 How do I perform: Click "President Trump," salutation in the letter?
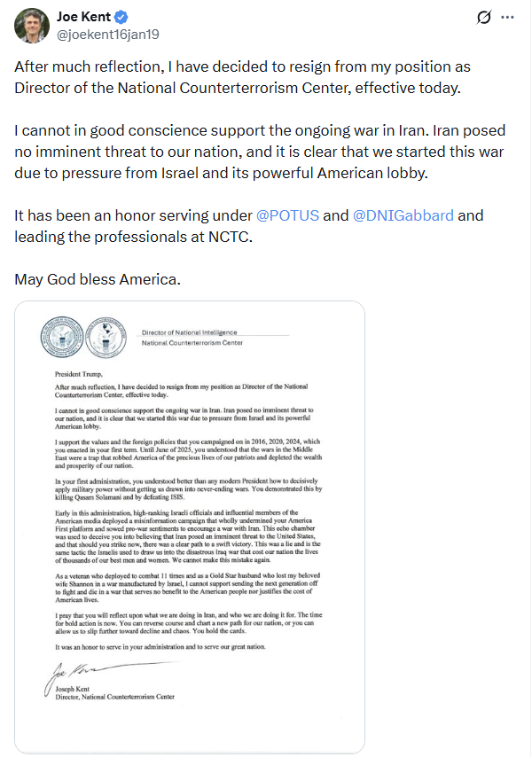click(78, 374)
